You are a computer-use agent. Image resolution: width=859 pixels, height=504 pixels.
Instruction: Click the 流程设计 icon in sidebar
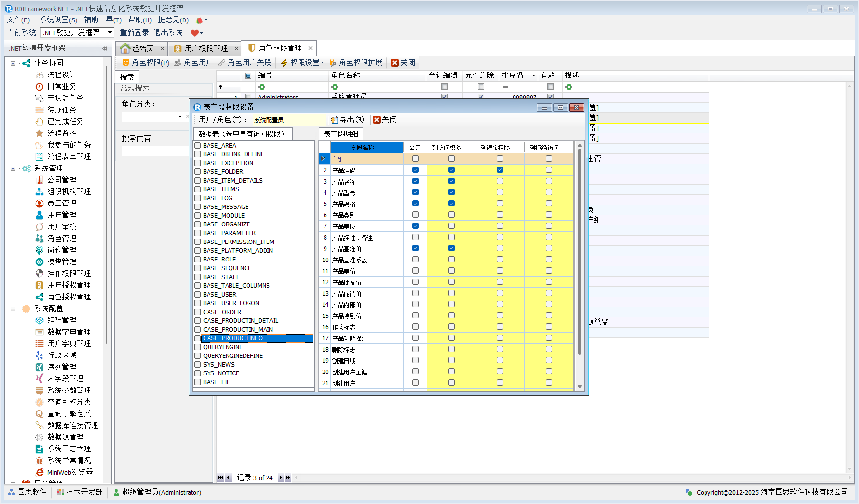pos(39,75)
